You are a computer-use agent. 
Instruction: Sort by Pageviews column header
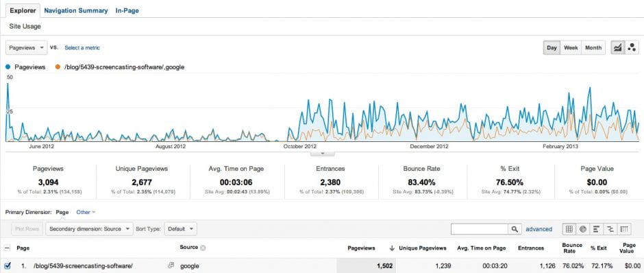tap(362, 248)
